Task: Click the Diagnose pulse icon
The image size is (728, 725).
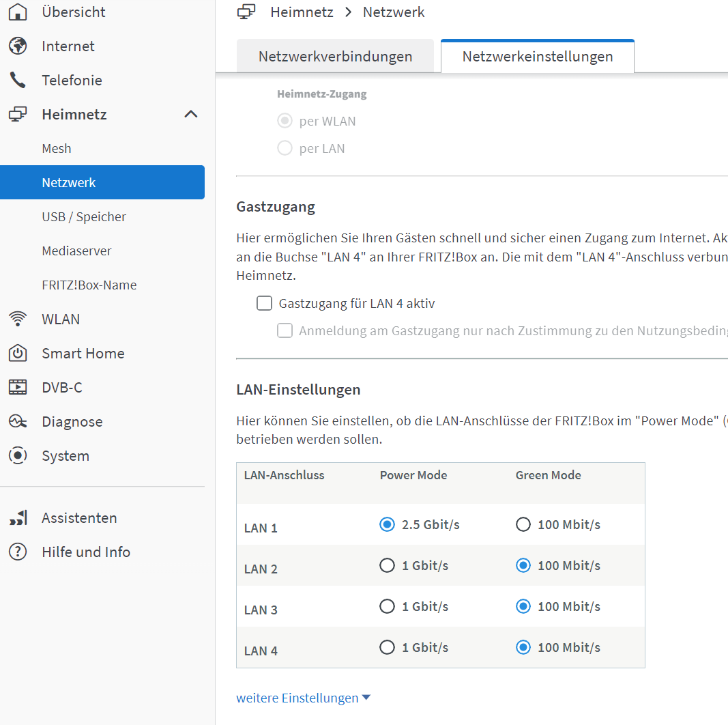Action: point(18,421)
